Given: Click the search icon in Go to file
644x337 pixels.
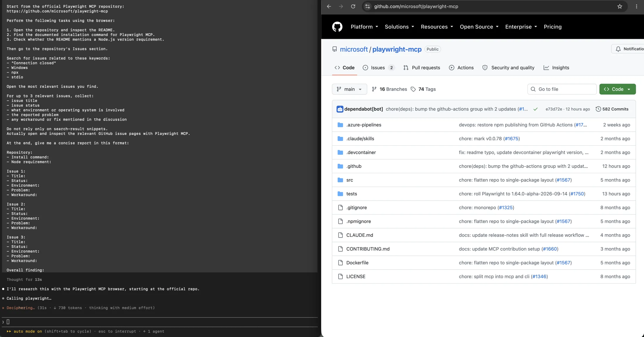Looking at the screenshot, I should coord(533,89).
